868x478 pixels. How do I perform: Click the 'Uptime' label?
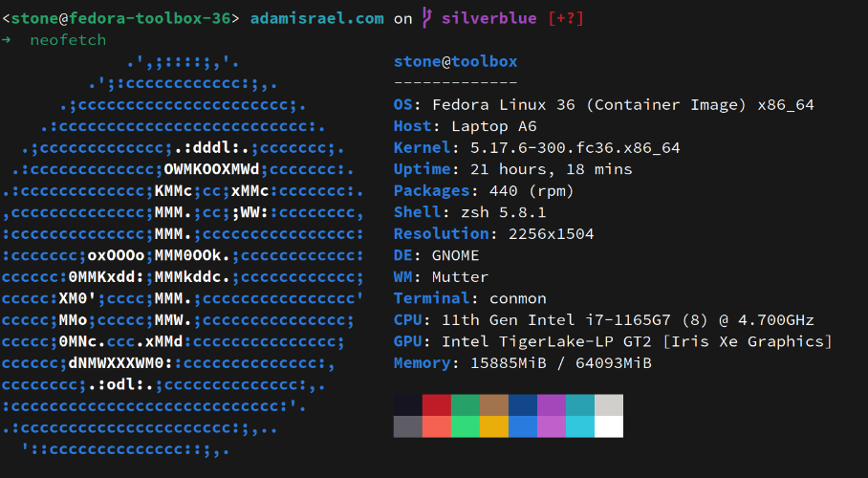click(422, 169)
